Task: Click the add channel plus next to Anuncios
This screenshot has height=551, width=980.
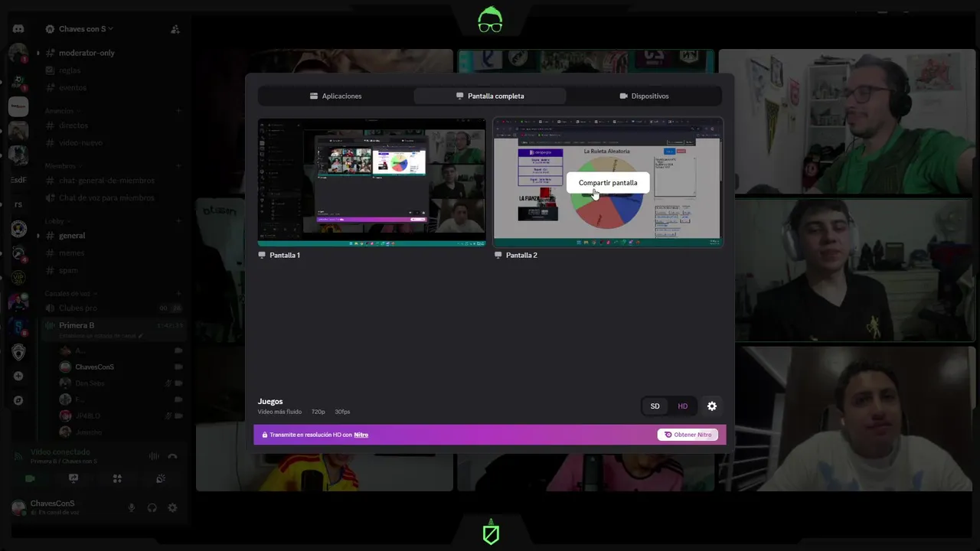Action: click(x=178, y=111)
